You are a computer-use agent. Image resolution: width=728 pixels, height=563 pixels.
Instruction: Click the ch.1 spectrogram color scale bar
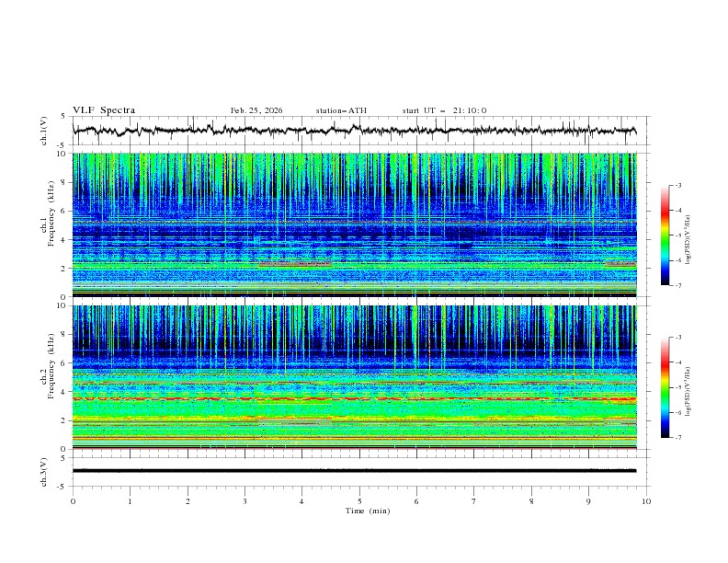(665, 236)
